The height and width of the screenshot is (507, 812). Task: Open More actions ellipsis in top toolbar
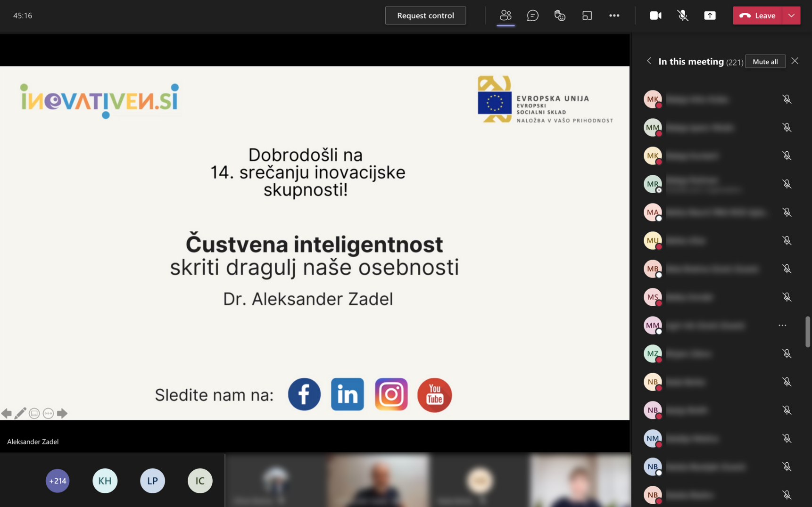[614, 16]
